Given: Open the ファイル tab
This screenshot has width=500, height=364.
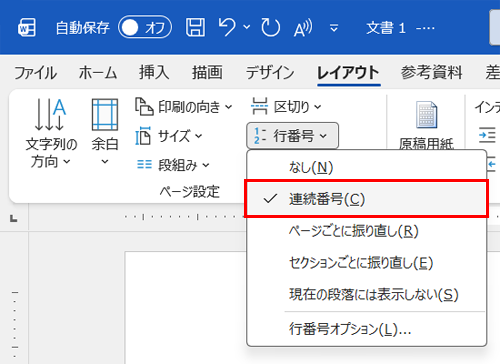Looking at the screenshot, I should coord(35,73).
